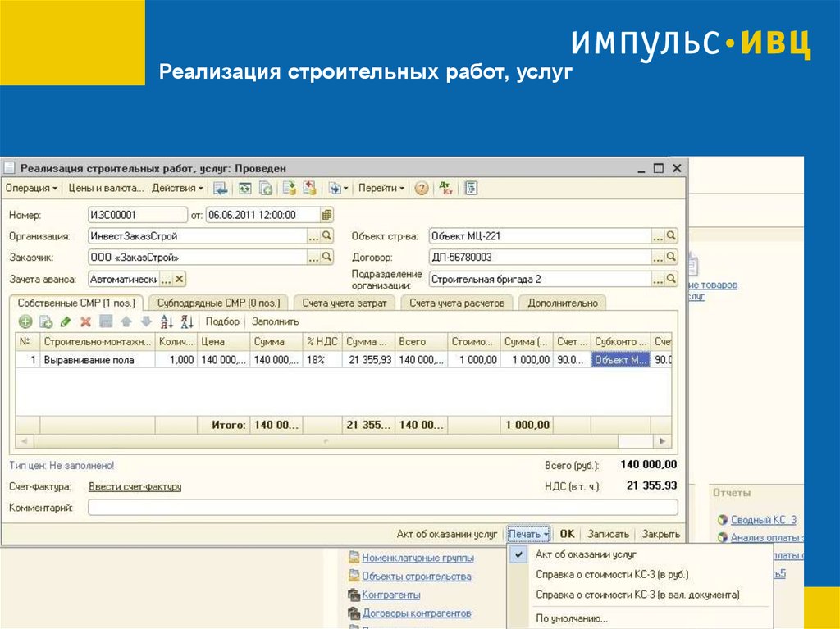Clear Зачета аванса field with X
Image resolution: width=840 pixels, height=629 pixels.
tap(180, 279)
